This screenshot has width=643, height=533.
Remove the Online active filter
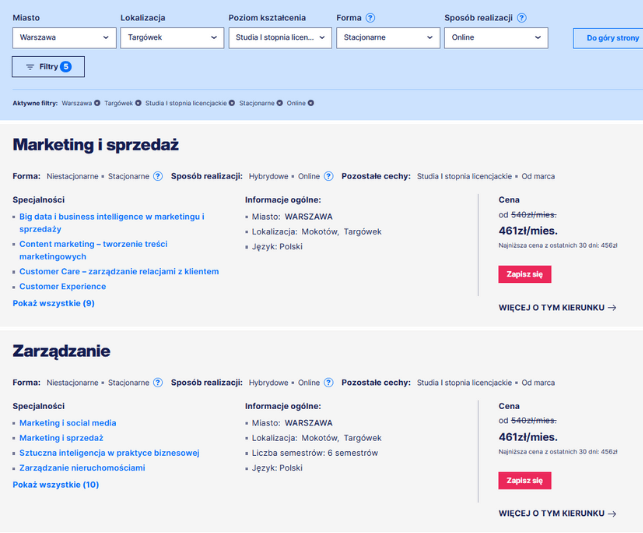311,103
